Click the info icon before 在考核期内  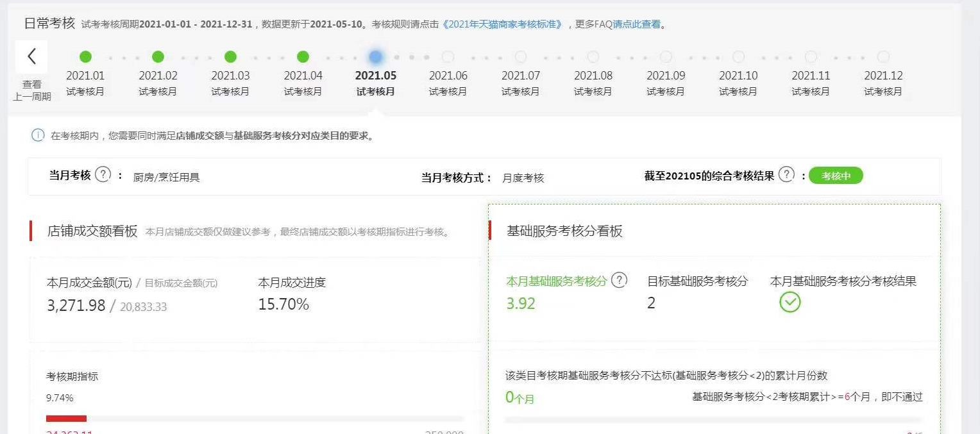coord(38,135)
